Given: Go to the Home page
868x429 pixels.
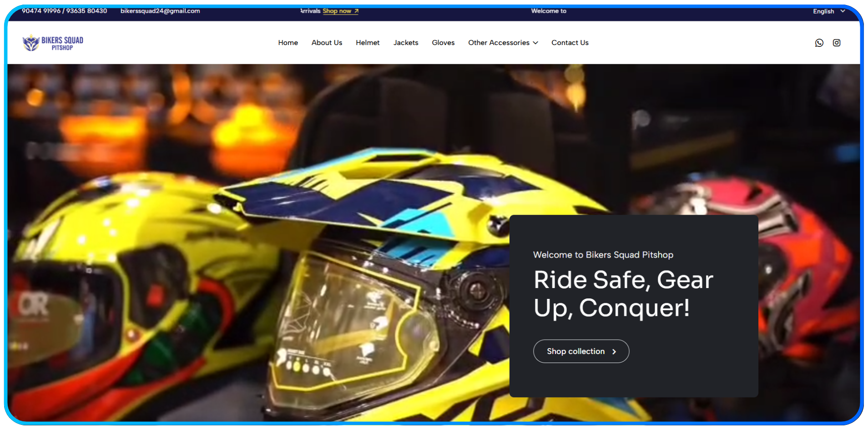Looking at the screenshot, I should tap(288, 43).
